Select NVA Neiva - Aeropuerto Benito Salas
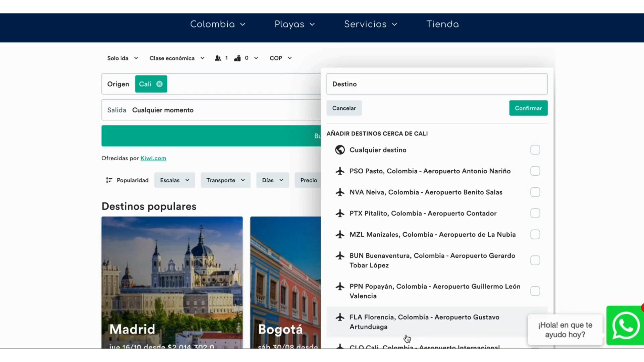Viewport: 644px width, 362px height. click(x=437, y=192)
